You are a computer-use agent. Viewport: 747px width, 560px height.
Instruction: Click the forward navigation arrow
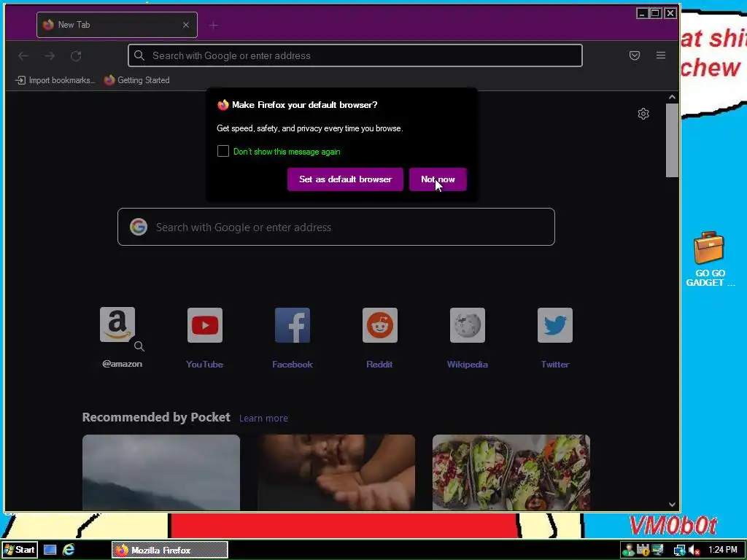(50, 55)
